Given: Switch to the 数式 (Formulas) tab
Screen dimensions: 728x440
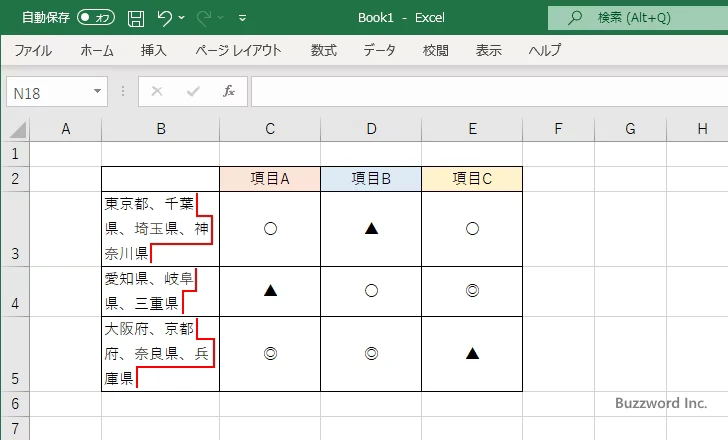Looking at the screenshot, I should click(x=324, y=50).
